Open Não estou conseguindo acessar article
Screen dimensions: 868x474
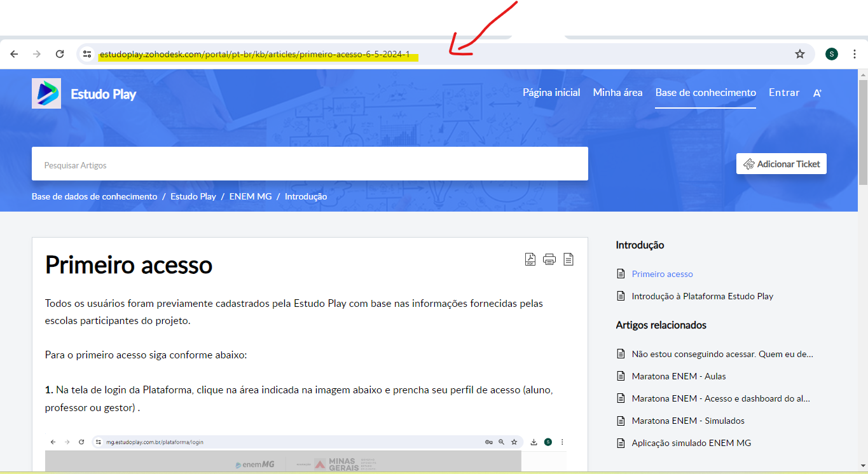(722, 354)
